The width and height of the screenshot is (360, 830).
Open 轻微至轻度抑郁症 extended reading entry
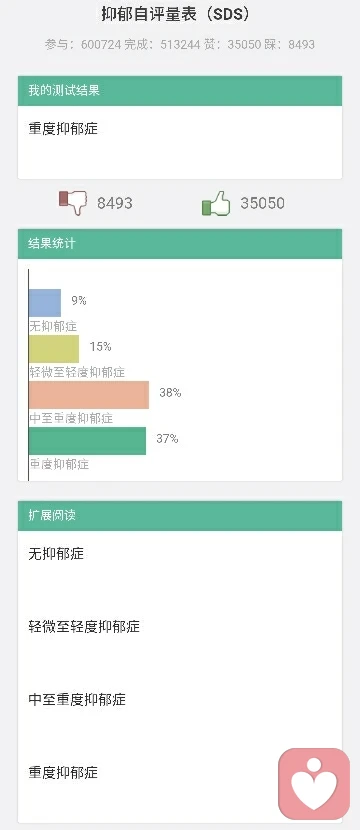pos(84,627)
